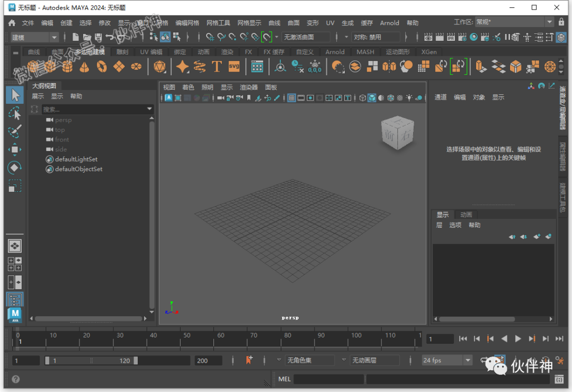This screenshot has height=392, width=572.
Task: Open new scene file icon
Action: click(x=76, y=37)
